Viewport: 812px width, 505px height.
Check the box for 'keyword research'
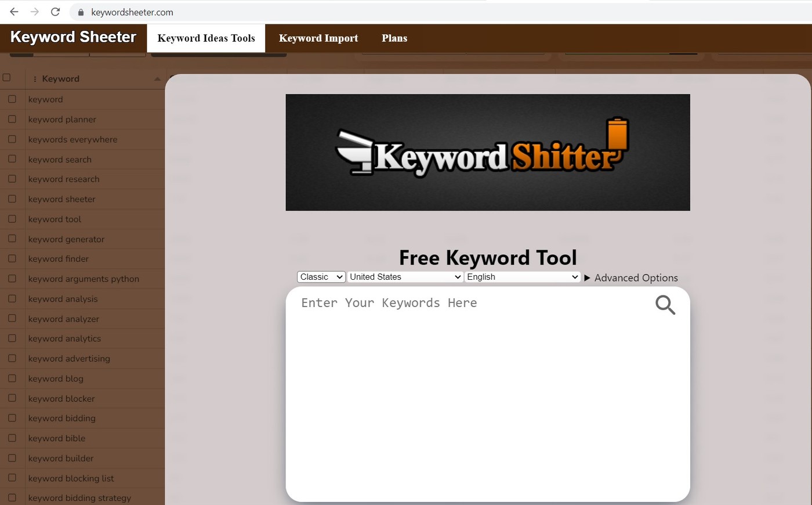pyautogui.click(x=12, y=179)
